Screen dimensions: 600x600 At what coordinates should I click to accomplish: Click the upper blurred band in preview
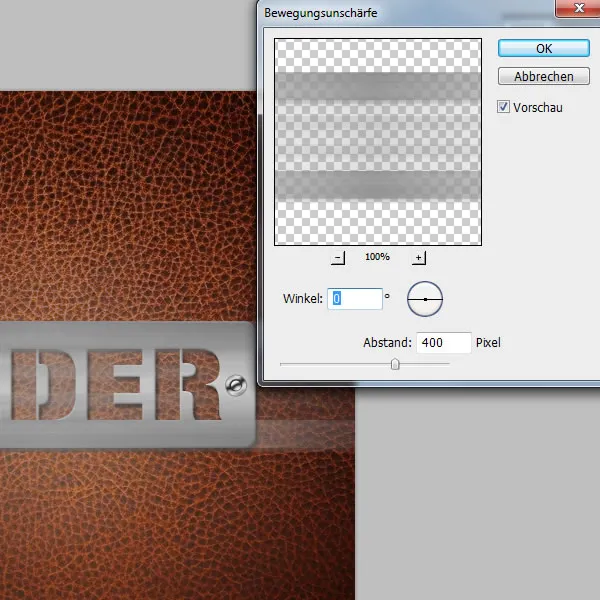coord(378,89)
